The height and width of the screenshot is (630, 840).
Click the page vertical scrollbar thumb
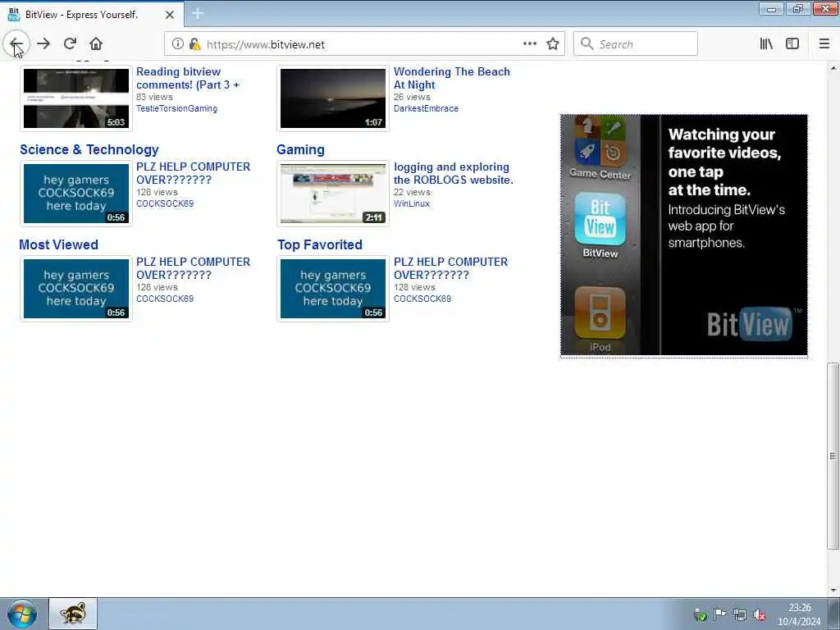(833, 456)
